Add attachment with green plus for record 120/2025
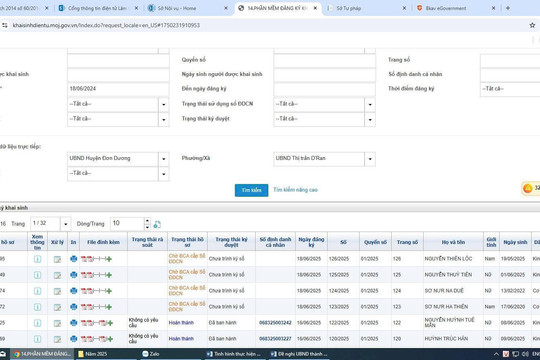The width and height of the screenshot is (540, 360). click(x=110, y=339)
